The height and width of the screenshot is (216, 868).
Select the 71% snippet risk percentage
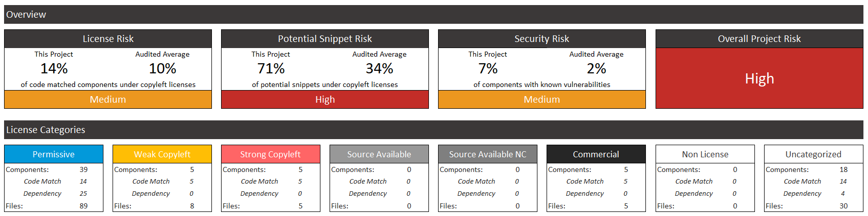tap(271, 68)
